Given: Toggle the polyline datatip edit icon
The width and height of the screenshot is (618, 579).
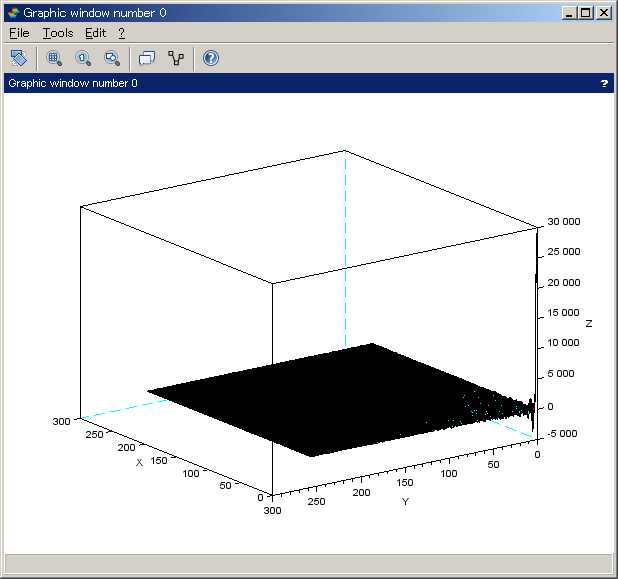Looking at the screenshot, I should [x=176, y=58].
